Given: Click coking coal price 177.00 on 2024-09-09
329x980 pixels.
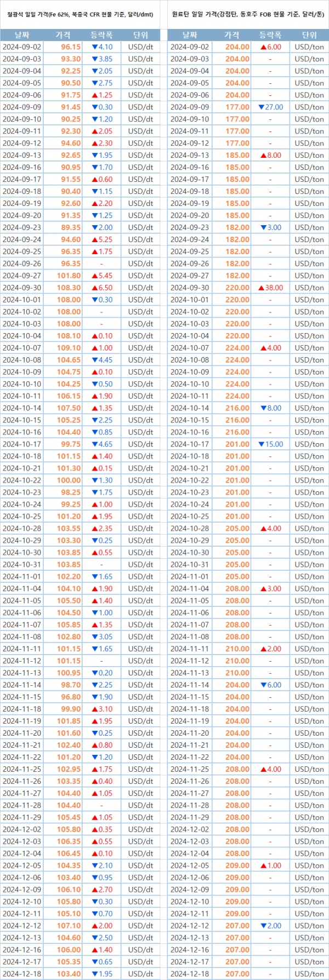Looking at the screenshot, I should [x=237, y=107].
